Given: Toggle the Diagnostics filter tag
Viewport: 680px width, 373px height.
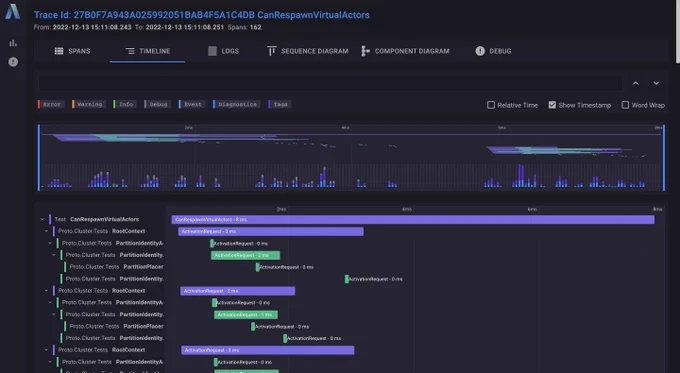Looking at the screenshot, I should [236, 104].
